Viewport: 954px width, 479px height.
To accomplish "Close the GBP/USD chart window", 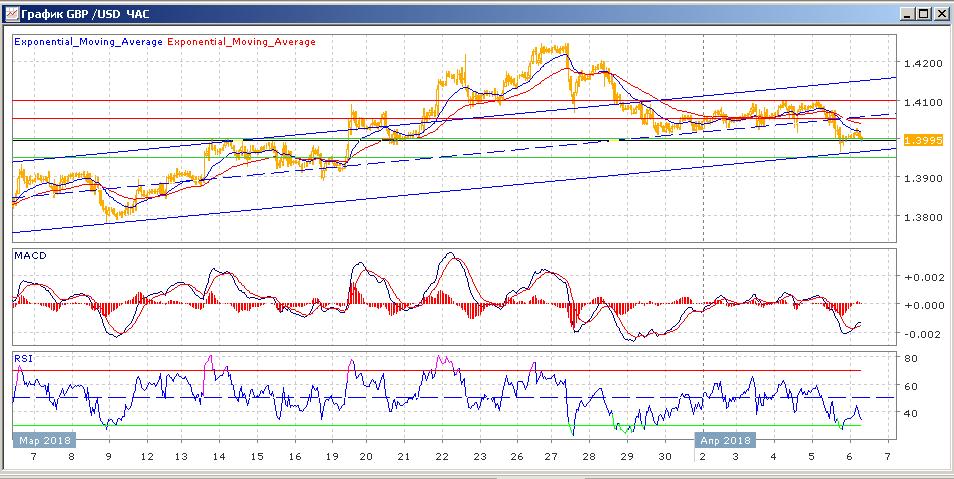I will point(941,14).
